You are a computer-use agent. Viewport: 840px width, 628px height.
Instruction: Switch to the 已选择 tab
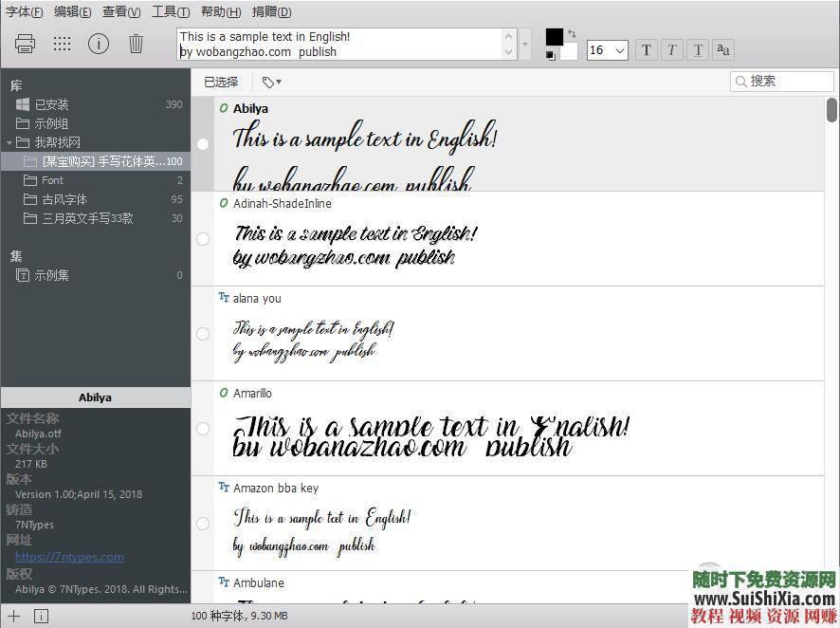pos(220,82)
